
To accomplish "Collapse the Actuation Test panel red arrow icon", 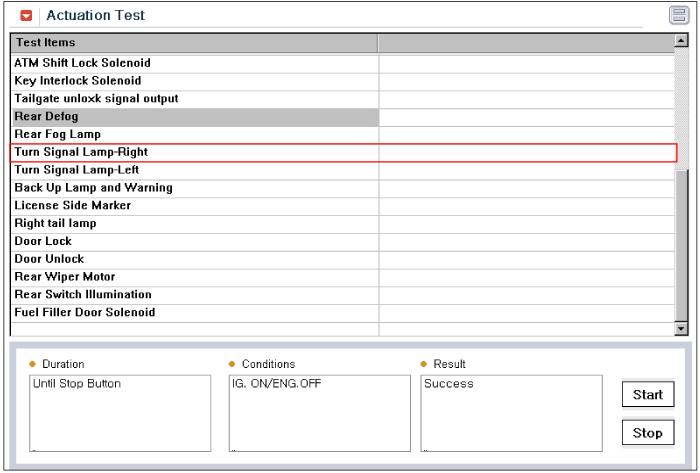I will pos(26,16).
